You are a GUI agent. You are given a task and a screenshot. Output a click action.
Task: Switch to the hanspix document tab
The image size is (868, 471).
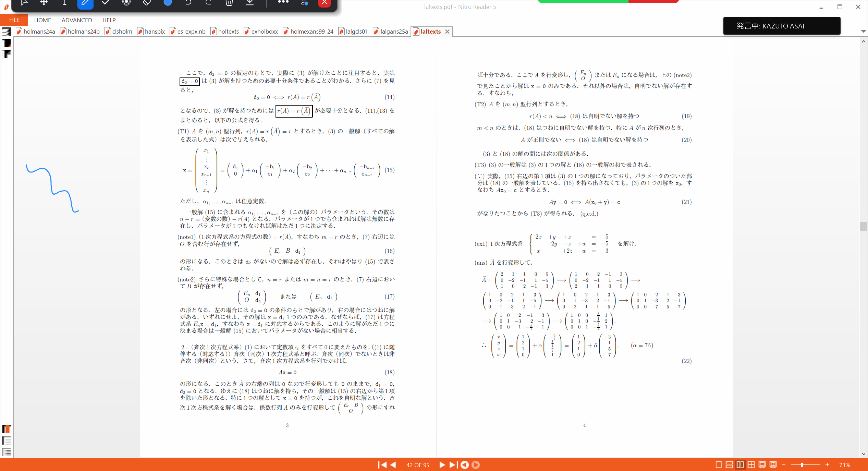pos(151,32)
